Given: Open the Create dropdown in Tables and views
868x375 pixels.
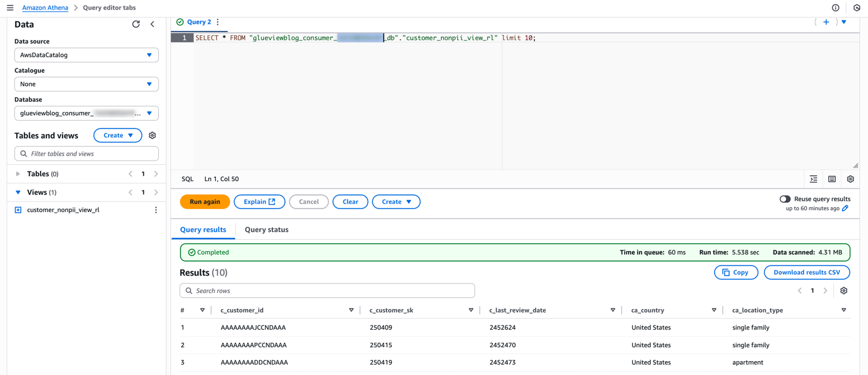Looking at the screenshot, I should click(118, 136).
